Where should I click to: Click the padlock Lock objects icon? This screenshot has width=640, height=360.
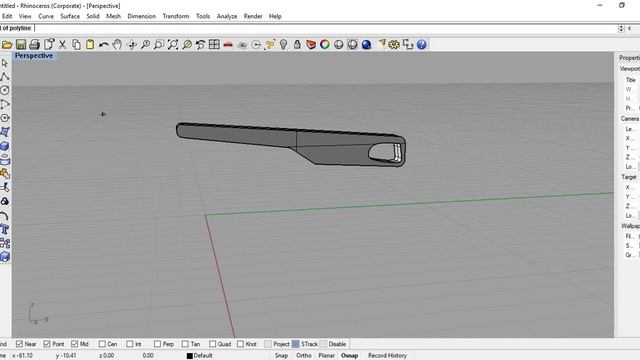(x=297, y=44)
